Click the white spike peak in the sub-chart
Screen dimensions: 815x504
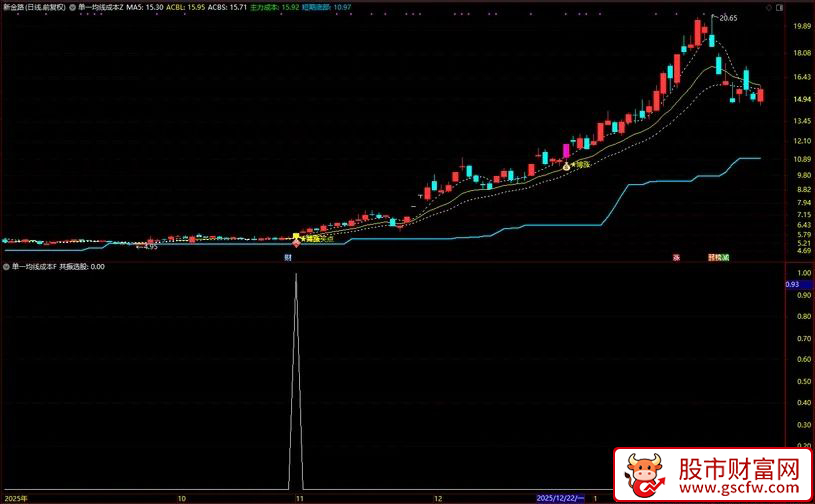[x=296, y=274]
